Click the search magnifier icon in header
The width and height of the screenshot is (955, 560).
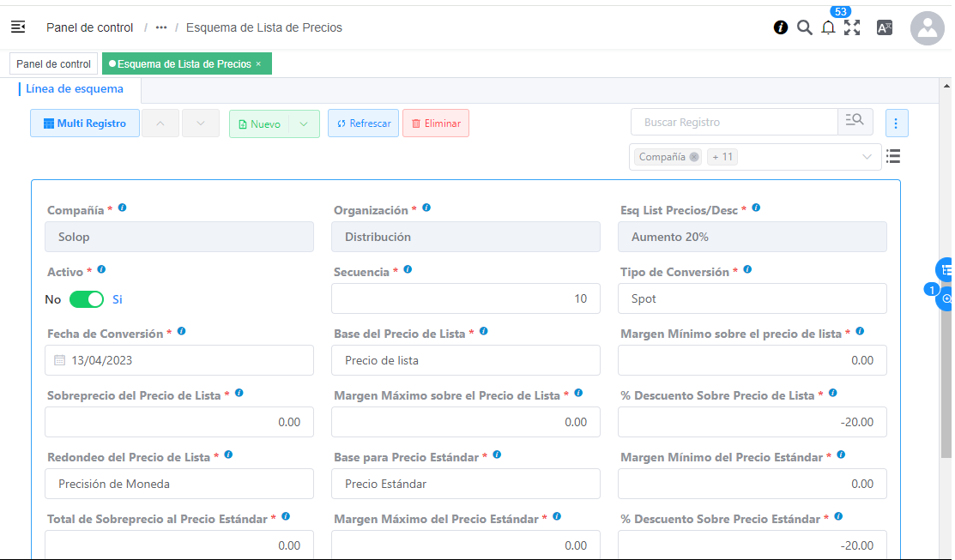(804, 27)
